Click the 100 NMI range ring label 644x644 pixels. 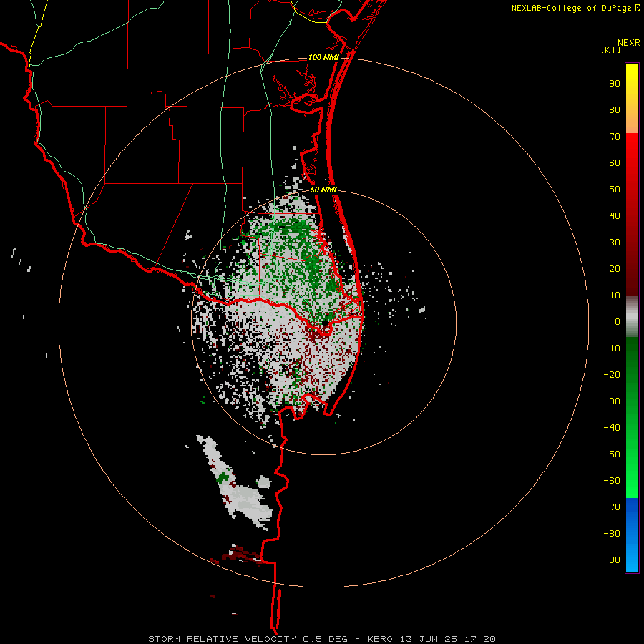click(x=323, y=57)
